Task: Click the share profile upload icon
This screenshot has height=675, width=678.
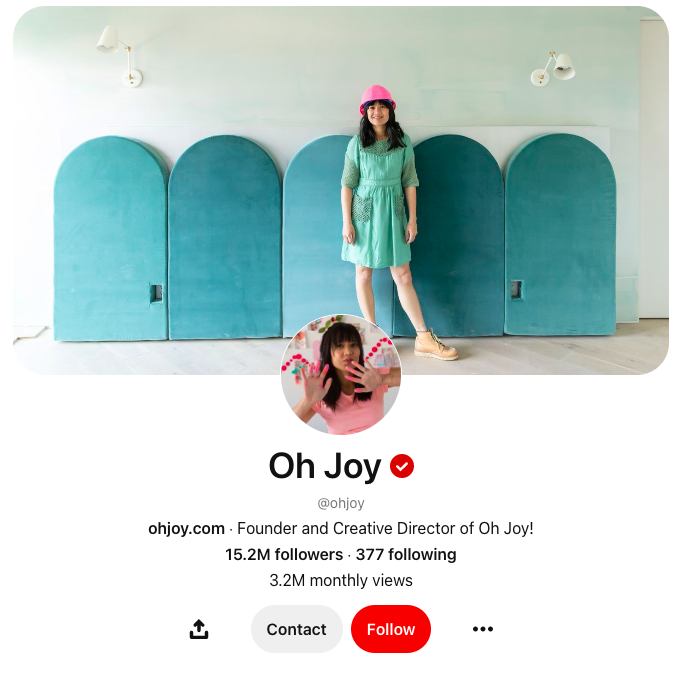Action: [199, 629]
